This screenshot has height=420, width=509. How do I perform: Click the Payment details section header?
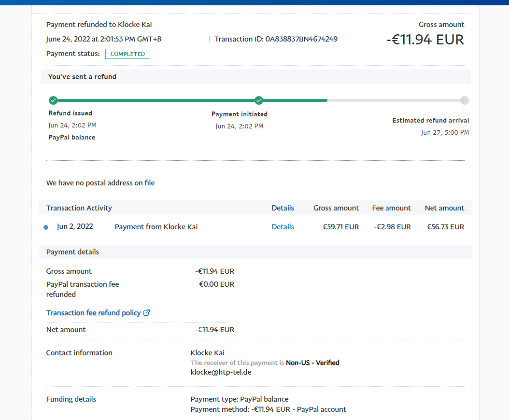[72, 252]
